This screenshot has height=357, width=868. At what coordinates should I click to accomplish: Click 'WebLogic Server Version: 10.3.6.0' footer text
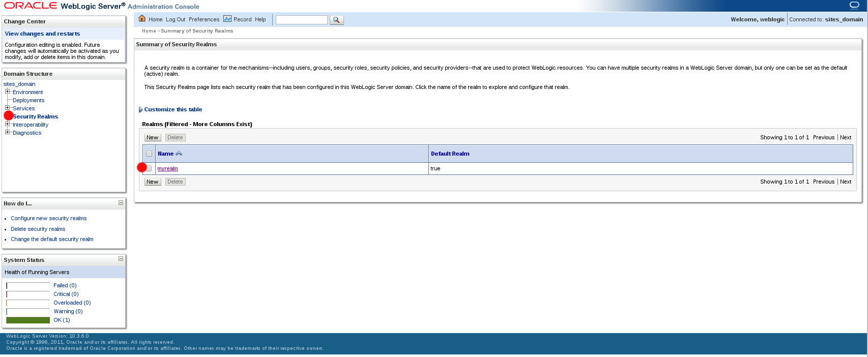click(x=47, y=336)
